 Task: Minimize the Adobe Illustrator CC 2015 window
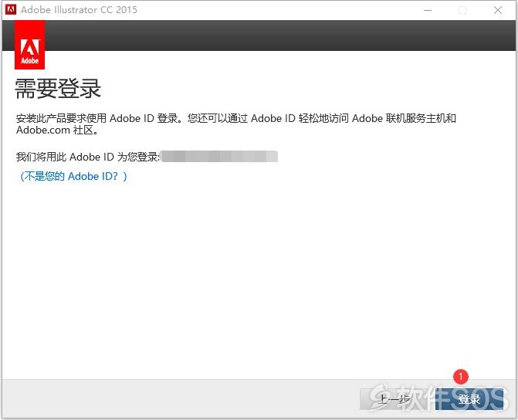[428, 10]
